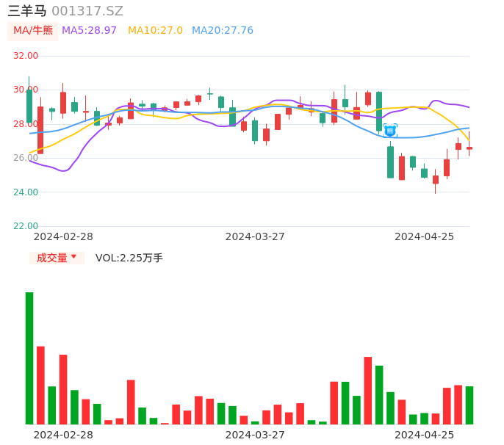Screen dimensions: 504x445
Task: Click the 2024-03-27 date label under the price chart
Action: (x=255, y=236)
